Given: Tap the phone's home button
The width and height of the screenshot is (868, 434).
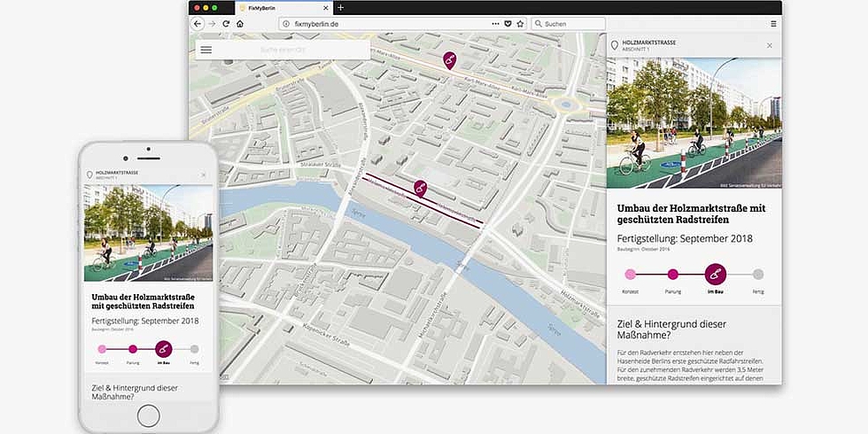Looking at the screenshot, I should pyautogui.click(x=149, y=415).
